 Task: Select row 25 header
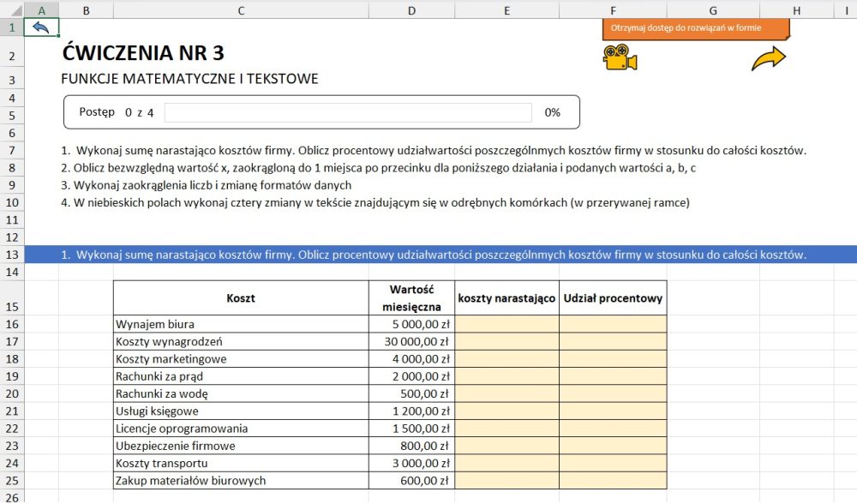click(12, 481)
